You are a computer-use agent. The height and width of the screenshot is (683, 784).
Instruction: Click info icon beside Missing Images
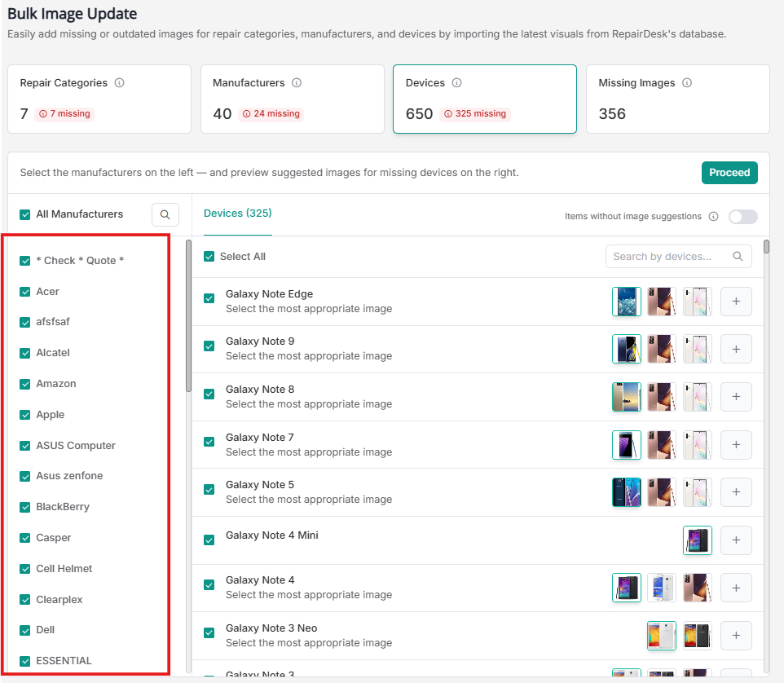[x=687, y=83]
